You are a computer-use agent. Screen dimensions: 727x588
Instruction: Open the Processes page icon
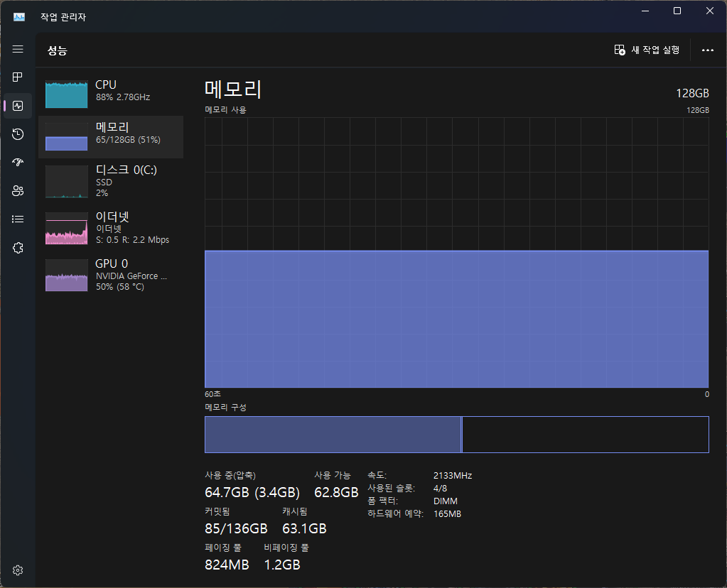[18, 77]
